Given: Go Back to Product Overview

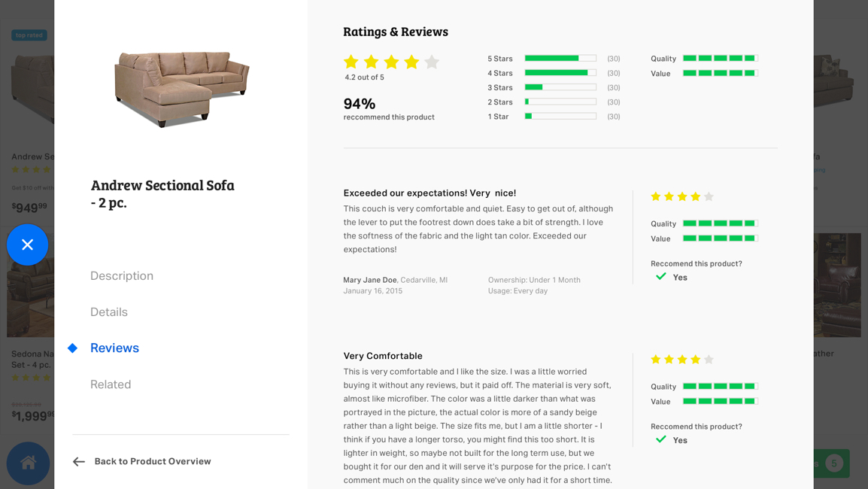Looking at the screenshot, I should (x=153, y=462).
